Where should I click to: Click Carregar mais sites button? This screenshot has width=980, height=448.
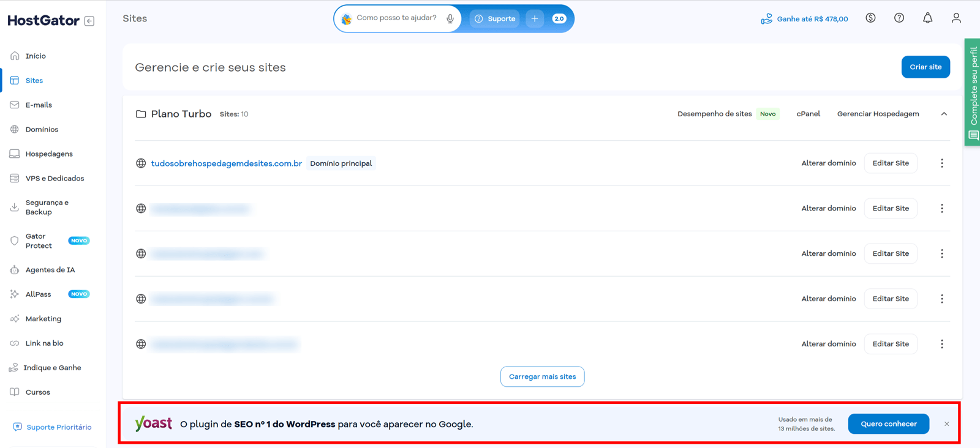(542, 376)
